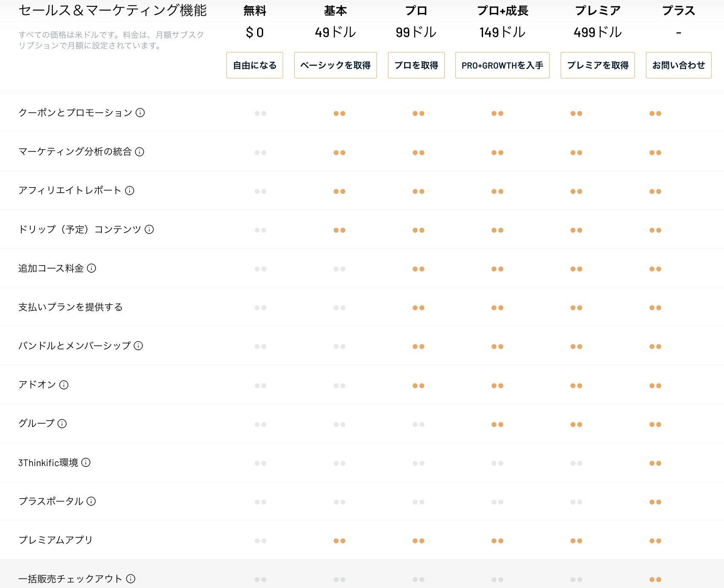Open info icon for バンドルとメンバーシップ
The width and height of the screenshot is (724, 588).
(138, 346)
